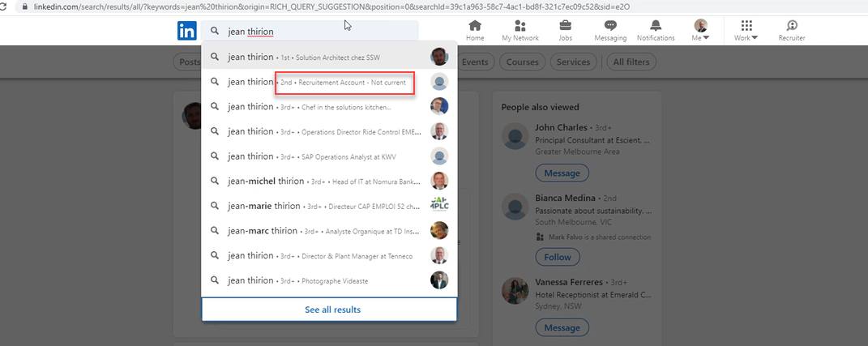Open the Jobs briefcase icon
The image size is (868, 346).
pyautogui.click(x=565, y=26)
